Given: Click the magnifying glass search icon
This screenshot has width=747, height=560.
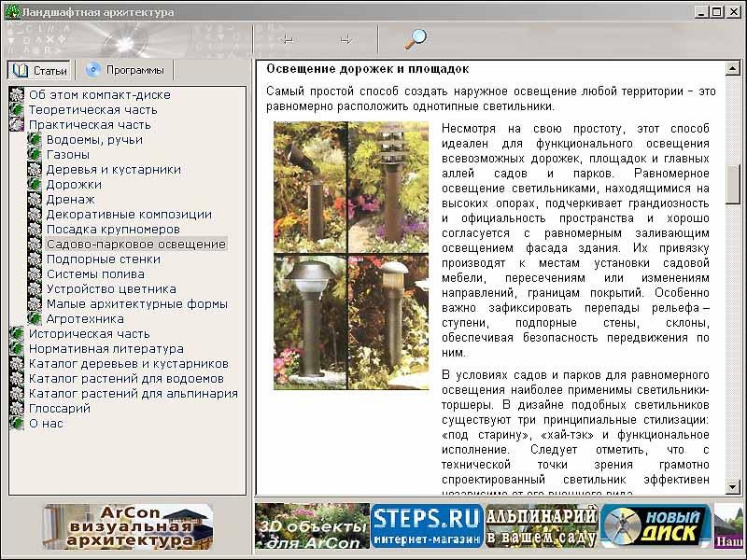Looking at the screenshot, I should pos(415,38).
